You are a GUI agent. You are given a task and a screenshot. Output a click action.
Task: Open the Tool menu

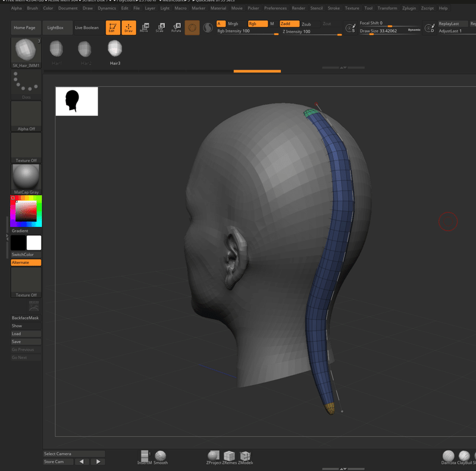tap(369, 8)
